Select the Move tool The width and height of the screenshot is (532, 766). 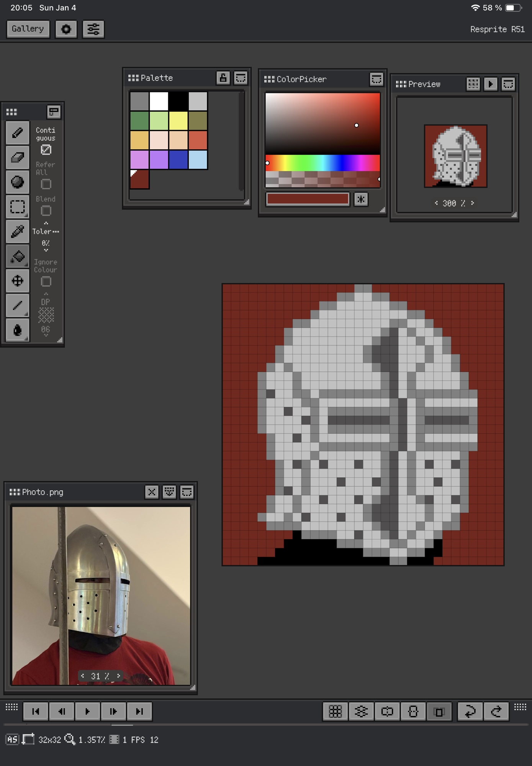tap(17, 281)
